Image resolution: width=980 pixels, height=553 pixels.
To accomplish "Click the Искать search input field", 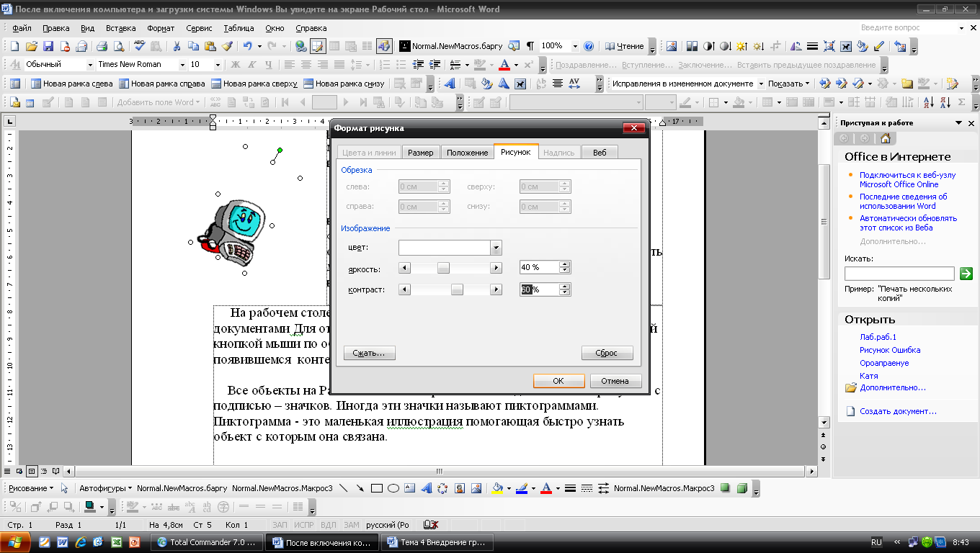I will pyautogui.click(x=899, y=274).
